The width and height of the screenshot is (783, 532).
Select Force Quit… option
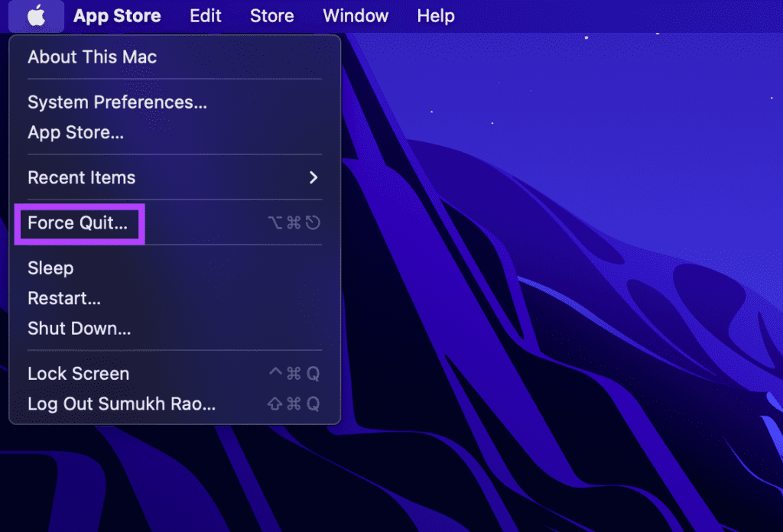point(175,223)
